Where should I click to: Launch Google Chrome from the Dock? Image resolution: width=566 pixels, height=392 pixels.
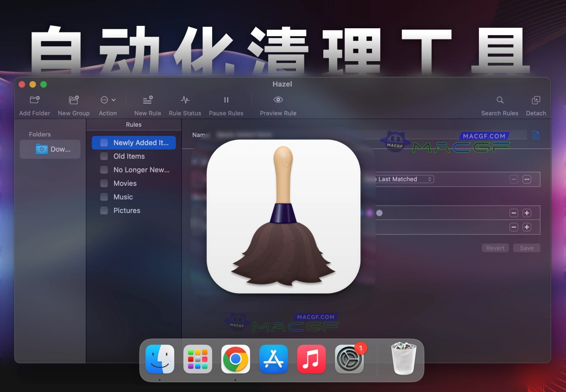click(x=236, y=359)
